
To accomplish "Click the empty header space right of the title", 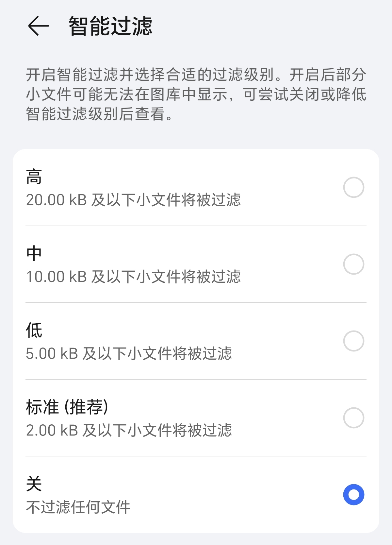I will click(271, 26).
